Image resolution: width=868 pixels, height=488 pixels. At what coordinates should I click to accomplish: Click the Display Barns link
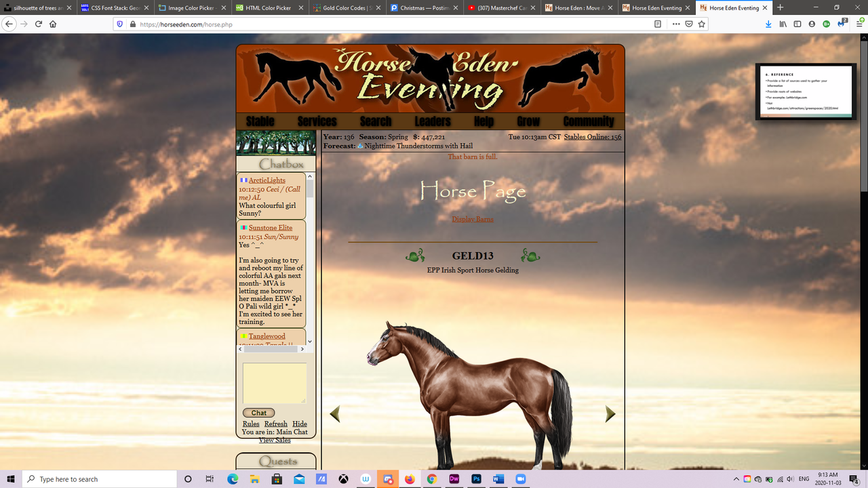click(473, 219)
